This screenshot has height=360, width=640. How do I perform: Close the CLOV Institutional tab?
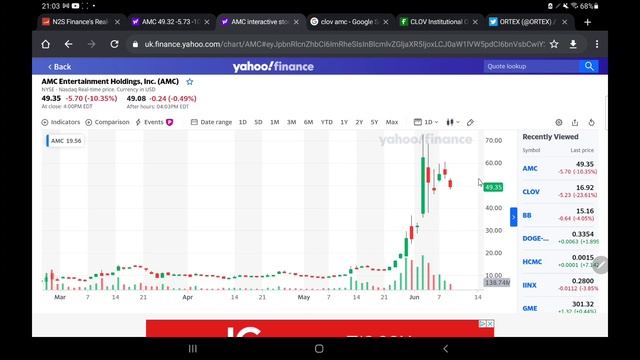point(475,22)
